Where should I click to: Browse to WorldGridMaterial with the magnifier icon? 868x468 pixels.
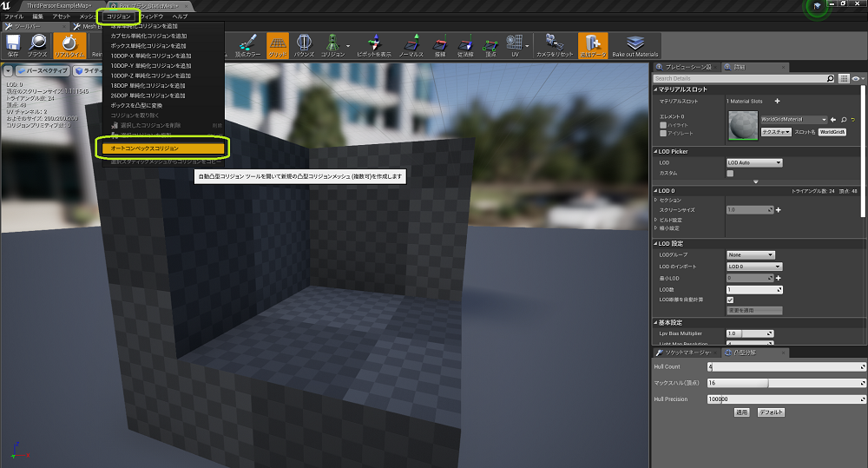(844, 120)
